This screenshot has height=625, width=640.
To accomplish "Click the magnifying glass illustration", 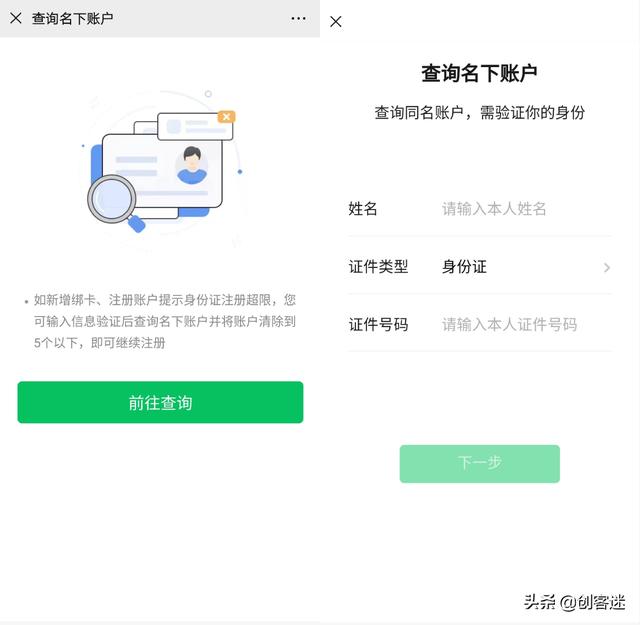I will 116,203.
